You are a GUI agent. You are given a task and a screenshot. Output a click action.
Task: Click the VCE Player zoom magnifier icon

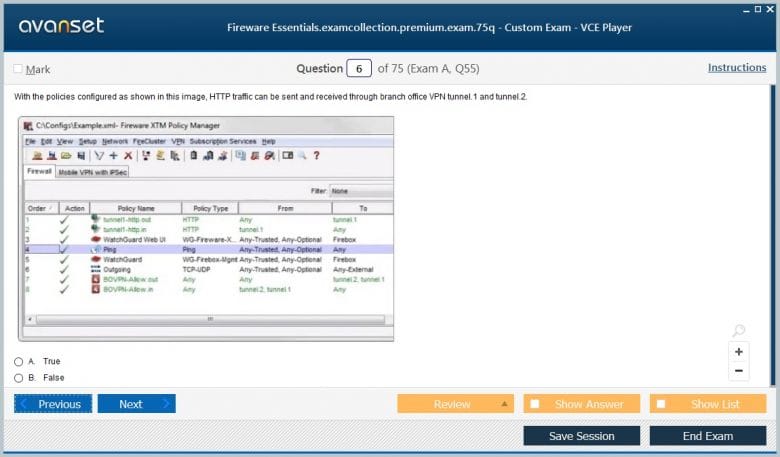[x=739, y=330]
